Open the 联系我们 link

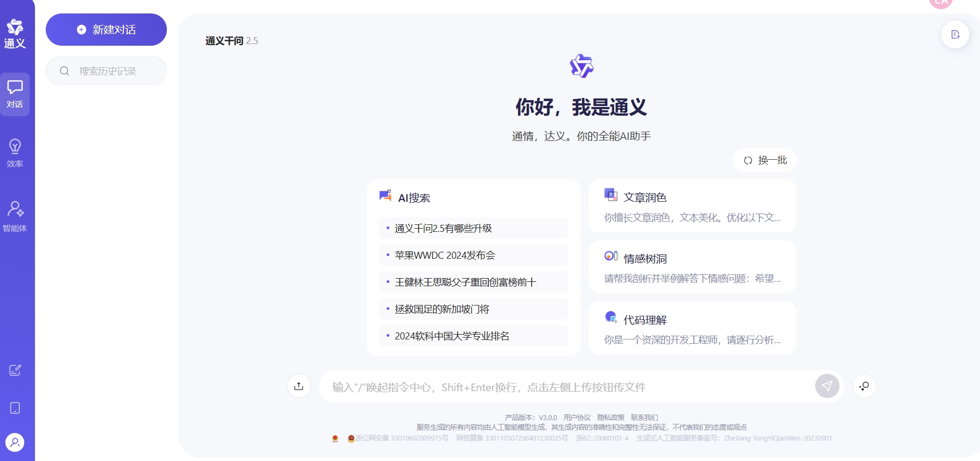click(645, 417)
